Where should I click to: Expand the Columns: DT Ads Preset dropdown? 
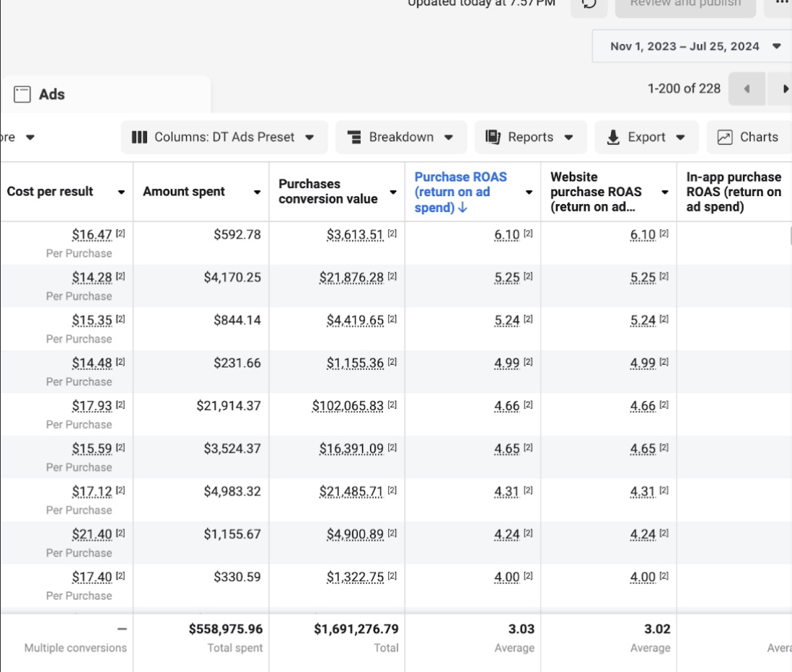[309, 137]
